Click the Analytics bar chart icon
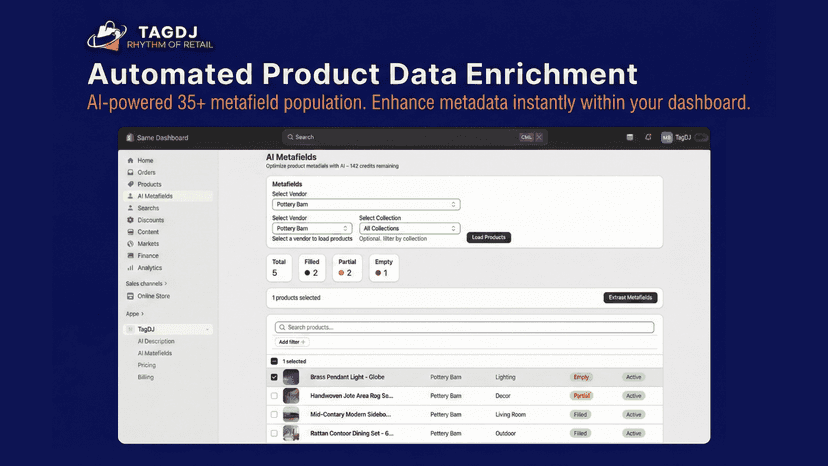This screenshot has width=828, height=466. 130,267
